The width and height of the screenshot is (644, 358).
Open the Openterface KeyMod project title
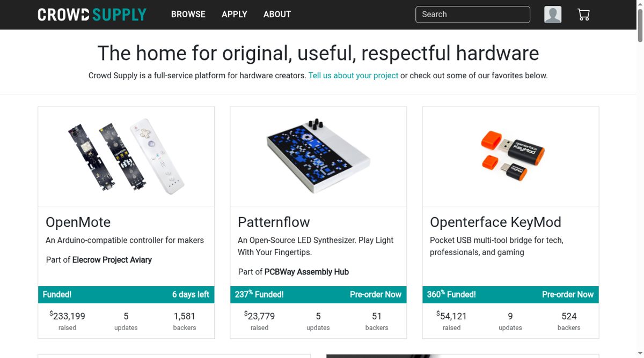point(495,222)
